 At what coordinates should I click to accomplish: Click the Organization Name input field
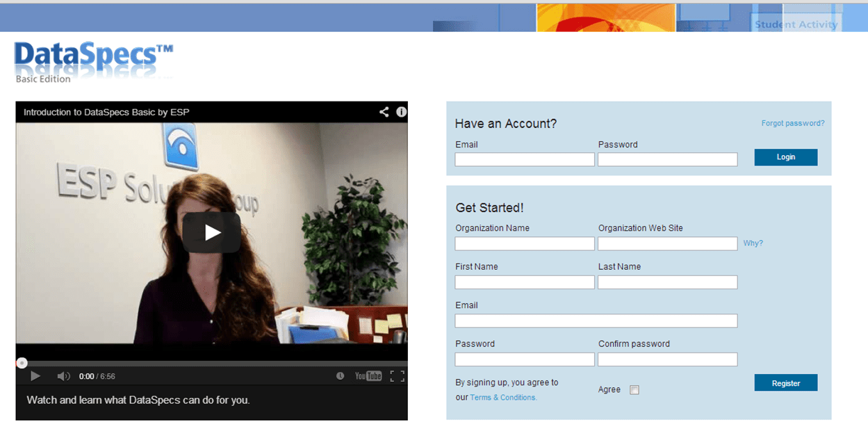point(525,243)
